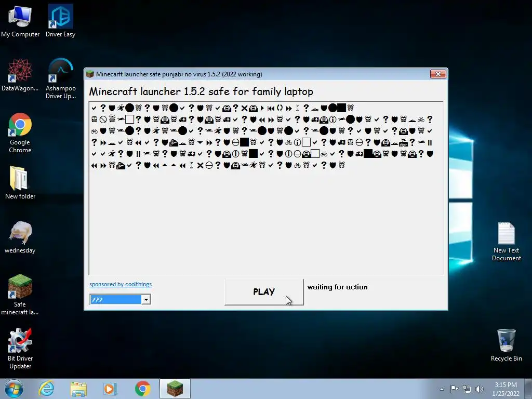Open the wednesday frog desktop icon
The image size is (532, 399).
tap(20, 237)
